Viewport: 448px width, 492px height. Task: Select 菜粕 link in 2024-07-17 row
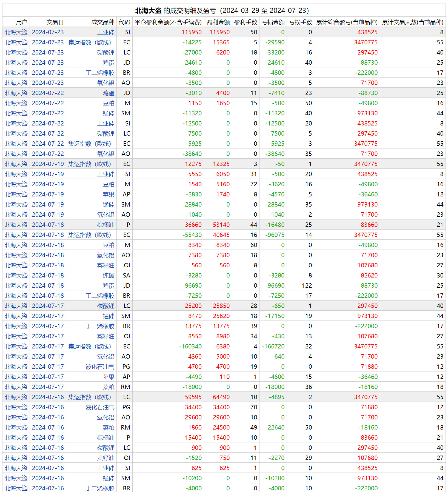click(109, 387)
